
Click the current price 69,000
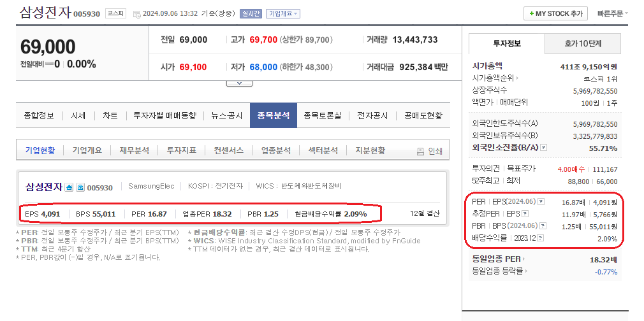click(48, 46)
